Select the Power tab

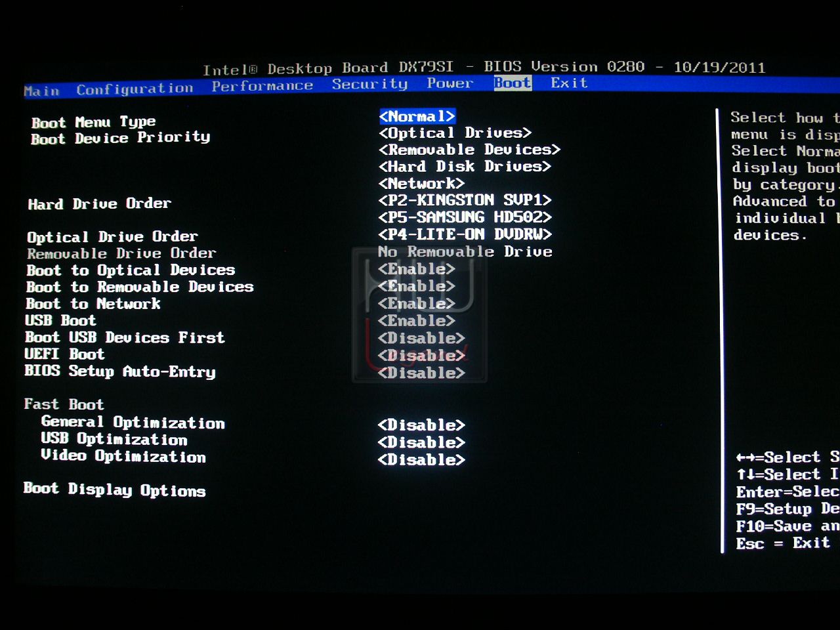tap(450, 83)
